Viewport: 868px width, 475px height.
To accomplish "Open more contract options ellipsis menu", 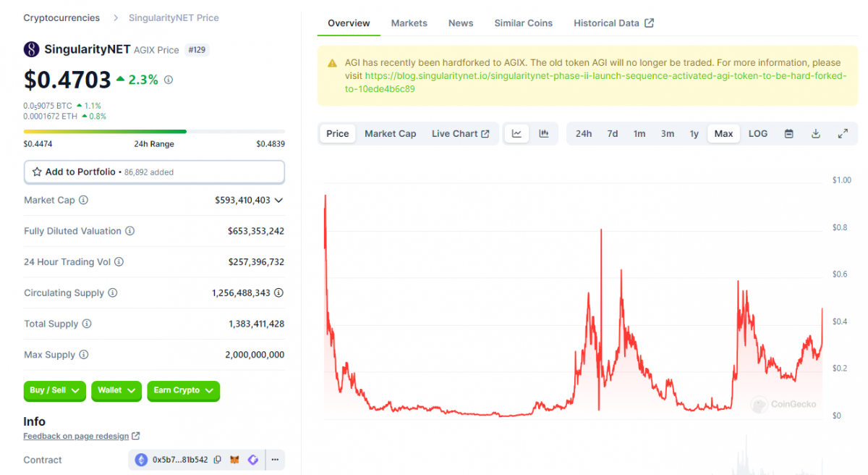I will (x=275, y=460).
